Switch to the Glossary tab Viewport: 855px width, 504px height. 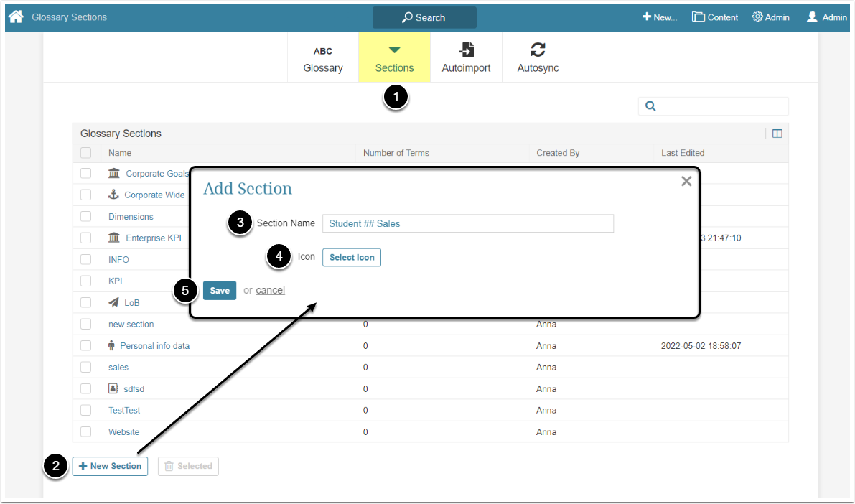[323, 57]
